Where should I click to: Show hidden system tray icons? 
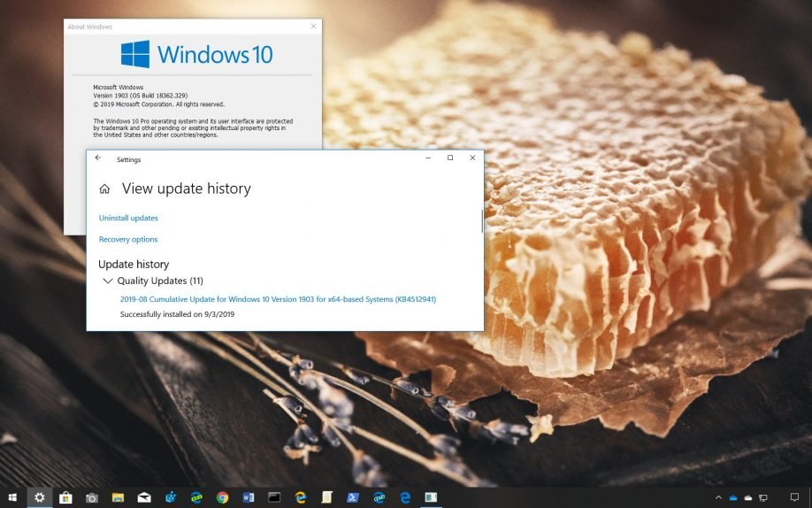coord(718,497)
